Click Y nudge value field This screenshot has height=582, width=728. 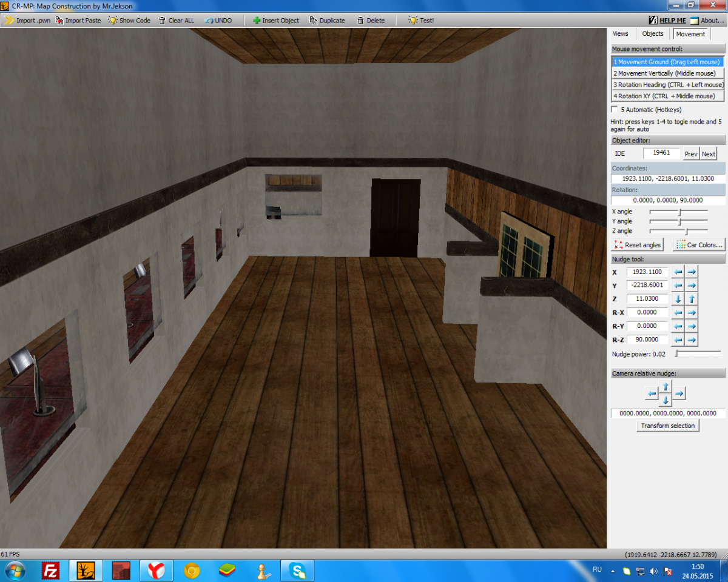[x=647, y=285]
